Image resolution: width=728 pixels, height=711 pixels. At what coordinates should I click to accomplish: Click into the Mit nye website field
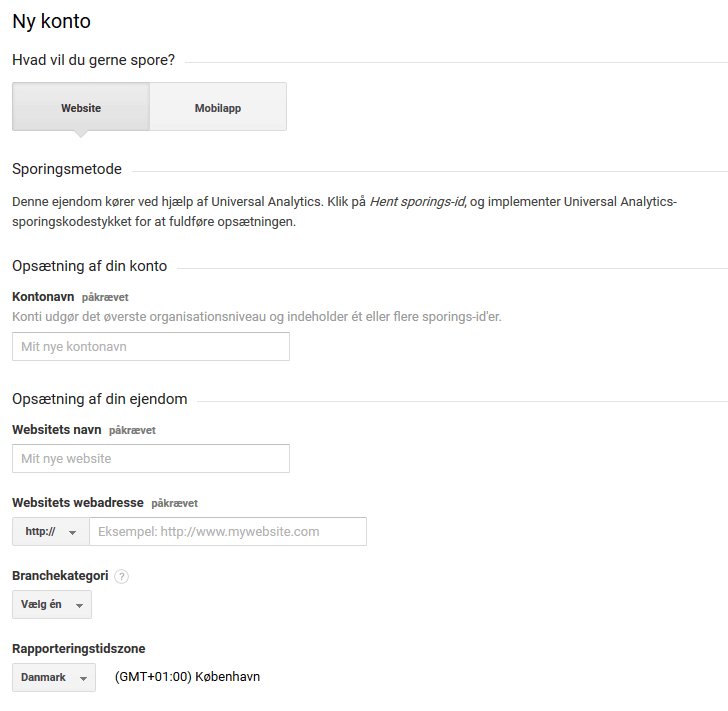pos(151,459)
